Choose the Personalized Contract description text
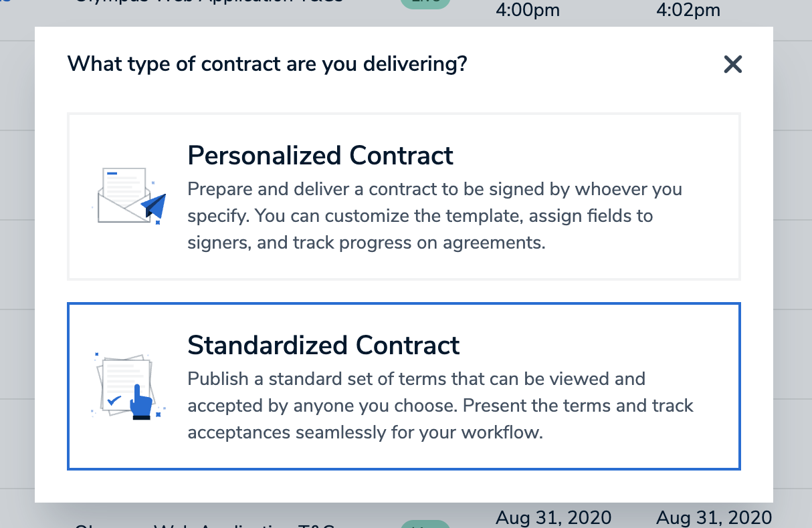812x528 pixels. coord(435,216)
